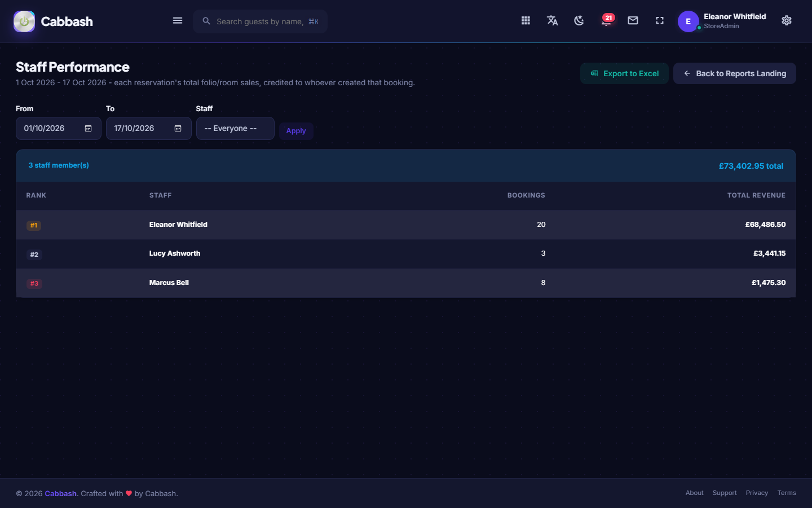The width and height of the screenshot is (812, 508).
Task: Click the From date input 01/10/2026
Action: [x=59, y=129]
